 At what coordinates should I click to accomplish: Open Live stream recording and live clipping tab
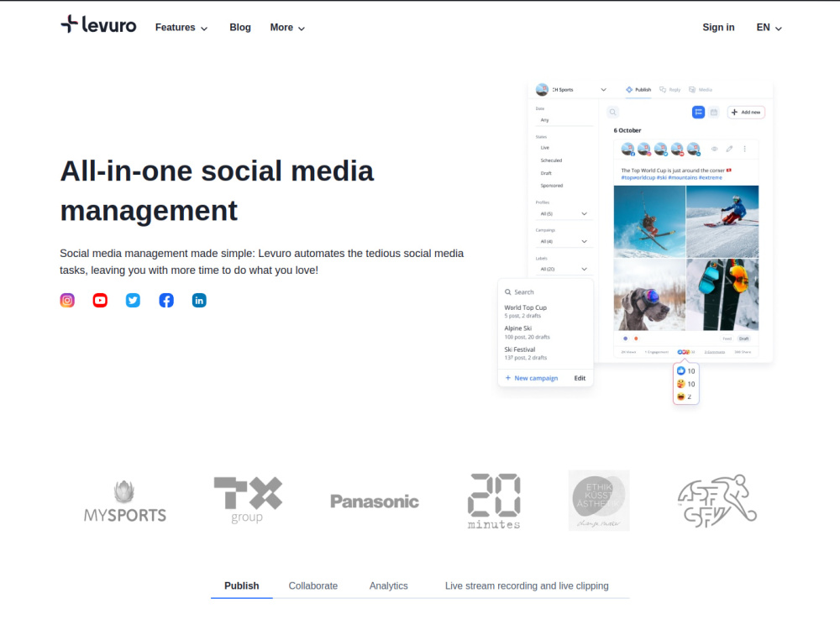click(527, 586)
